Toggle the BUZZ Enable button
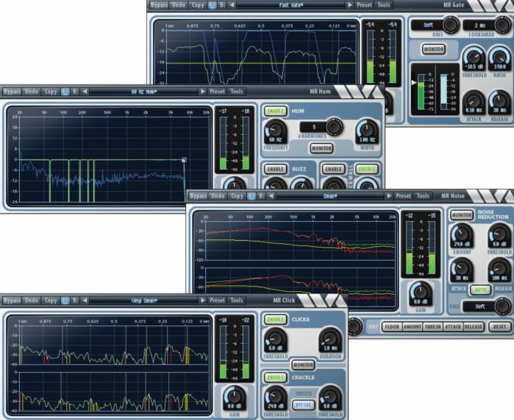514x420 pixels. [275, 169]
